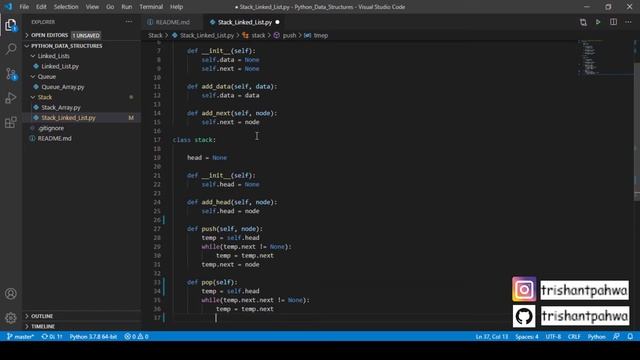The width and height of the screenshot is (640, 360).
Task: Collapse the Queue folder
Action: (x=33, y=77)
